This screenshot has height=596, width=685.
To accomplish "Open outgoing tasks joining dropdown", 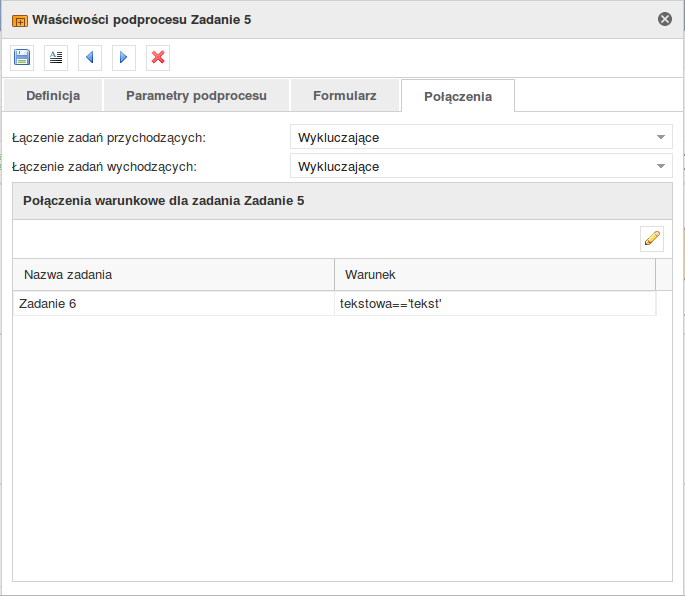I will tap(481, 166).
